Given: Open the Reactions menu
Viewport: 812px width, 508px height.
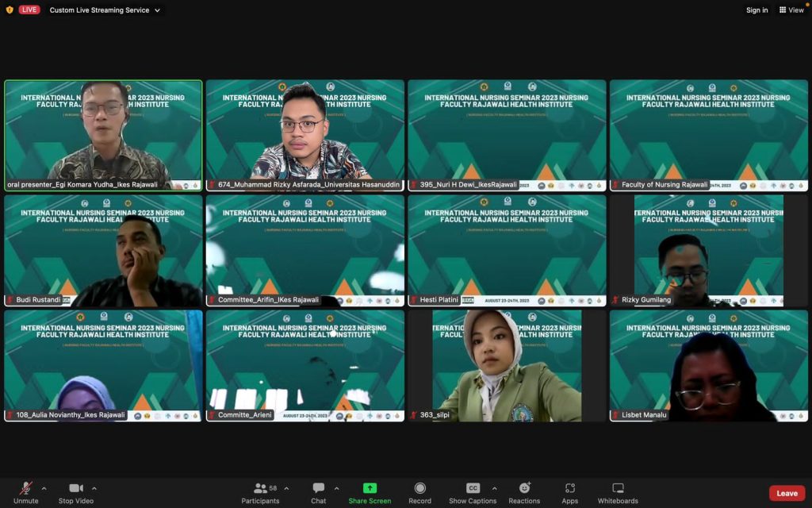Looking at the screenshot, I should tap(524, 488).
